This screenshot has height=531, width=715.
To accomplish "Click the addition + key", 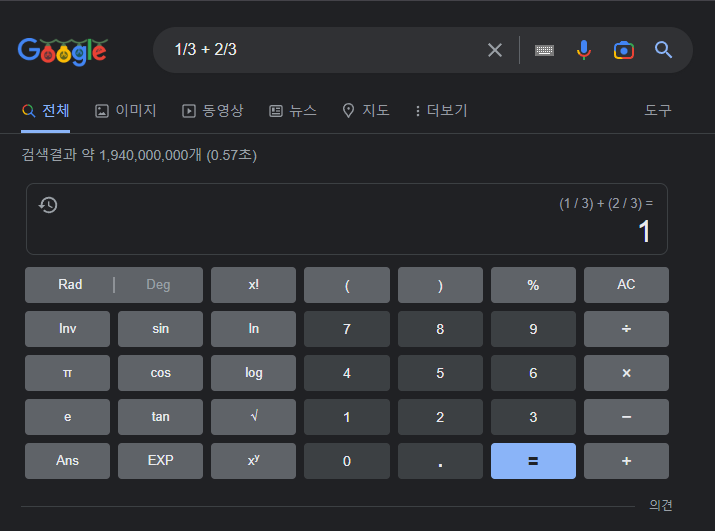I will pos(626,461).
